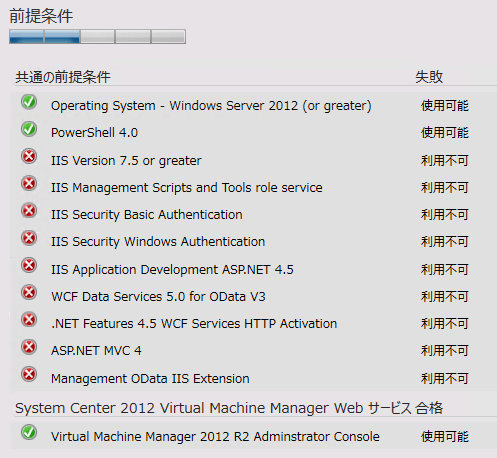Screen dimensions: 497x458
Task: Click red X icon for WCF Data Services 5.0
Action: click(x=29, y=293)
